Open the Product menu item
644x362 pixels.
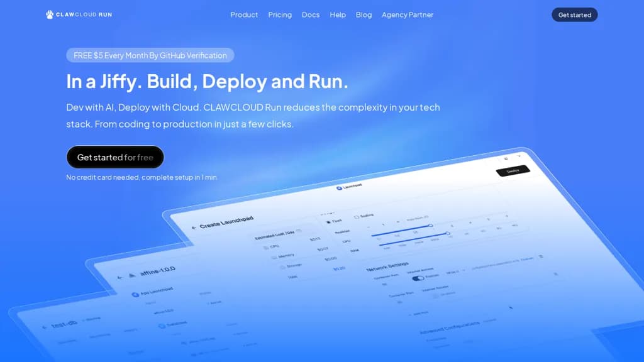coord(244,15)
